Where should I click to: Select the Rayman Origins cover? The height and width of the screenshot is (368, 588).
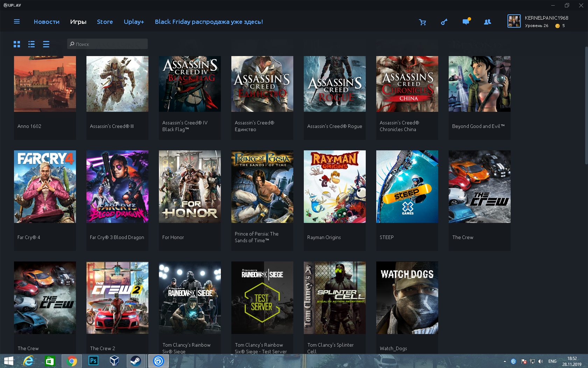pyautogui.click(x=335, y=187)
